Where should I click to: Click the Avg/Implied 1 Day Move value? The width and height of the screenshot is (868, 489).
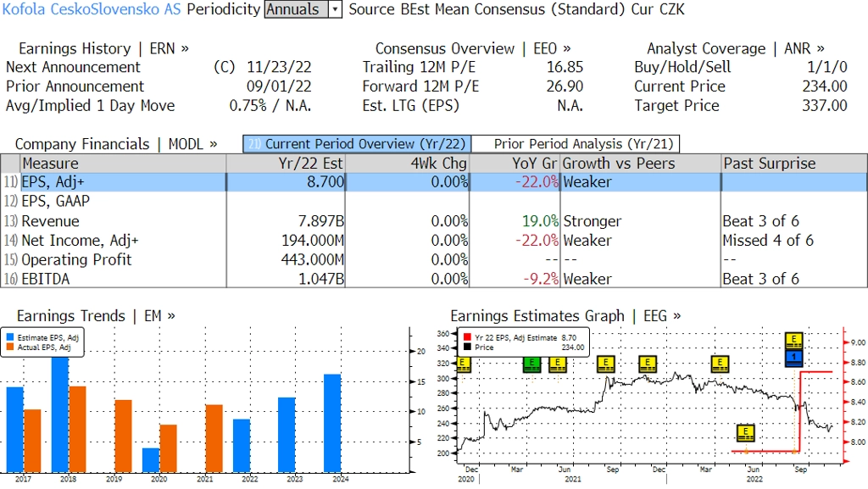point(270,106)
